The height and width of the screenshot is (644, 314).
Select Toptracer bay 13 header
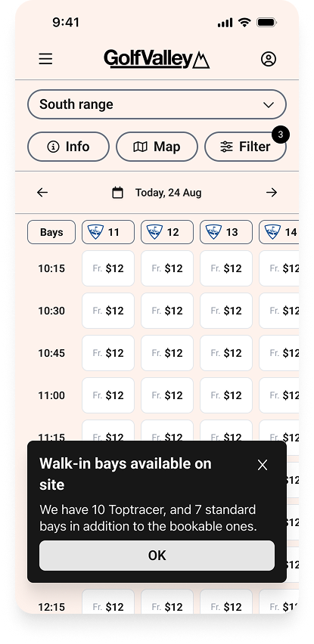[x=226, y=232]
